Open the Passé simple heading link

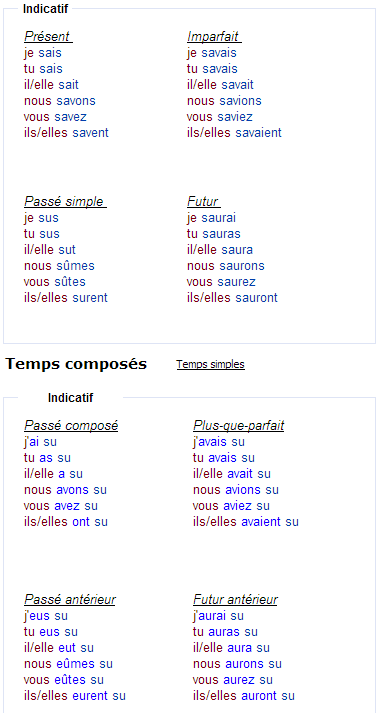coord(65,201)
